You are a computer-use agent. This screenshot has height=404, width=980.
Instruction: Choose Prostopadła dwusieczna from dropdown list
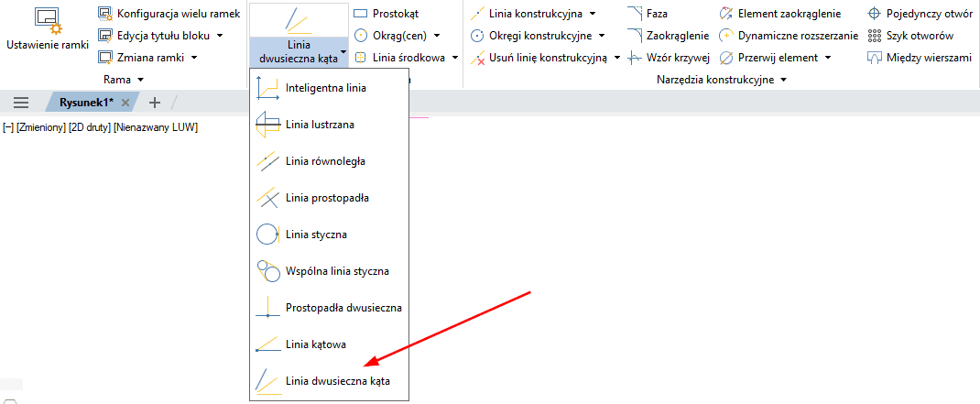[329, 308]
